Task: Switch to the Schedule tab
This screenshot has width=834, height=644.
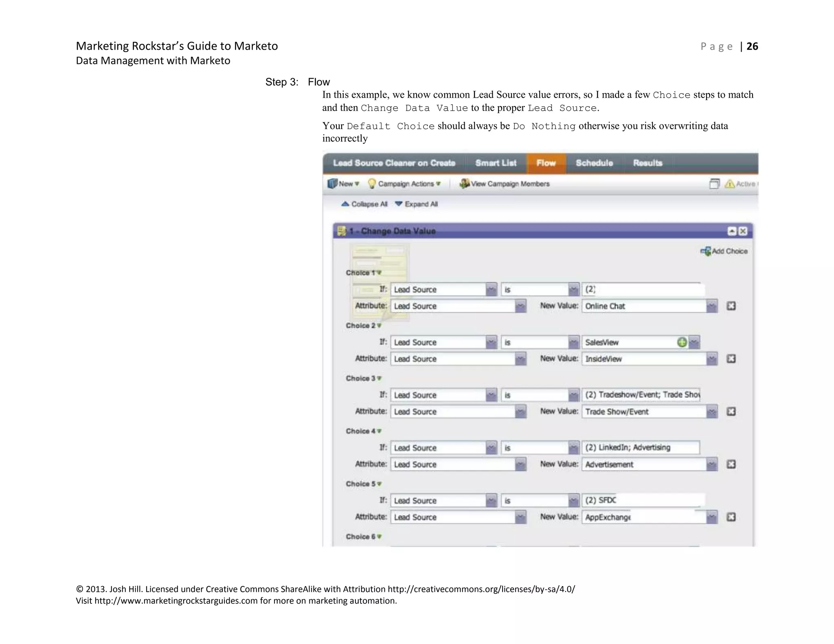Action: (594, 163)
